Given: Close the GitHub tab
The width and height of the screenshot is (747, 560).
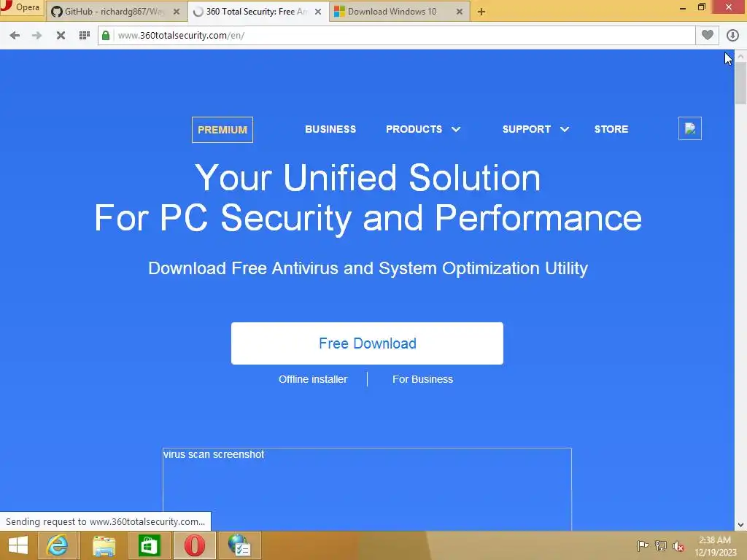Looking at the screenshot, I should 177,12.
